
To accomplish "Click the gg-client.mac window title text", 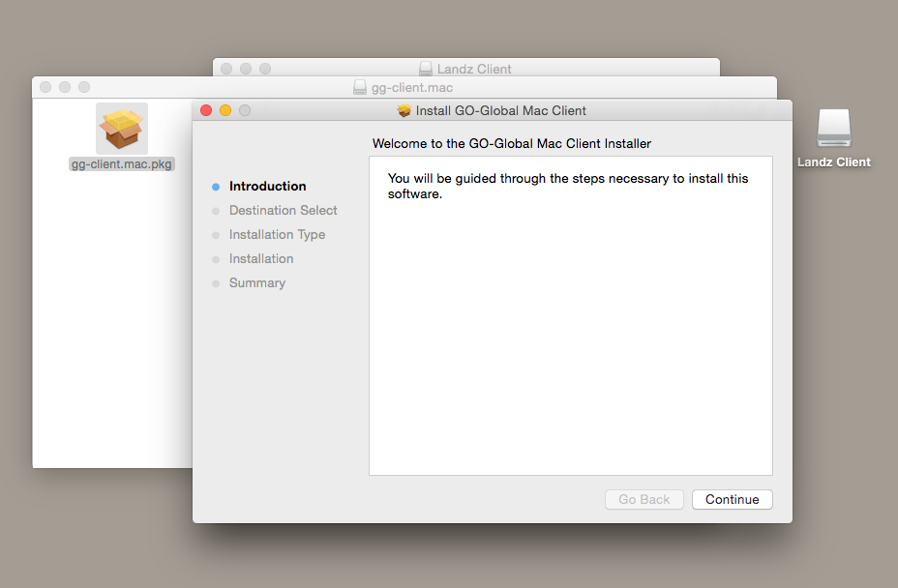I will 412,88.
